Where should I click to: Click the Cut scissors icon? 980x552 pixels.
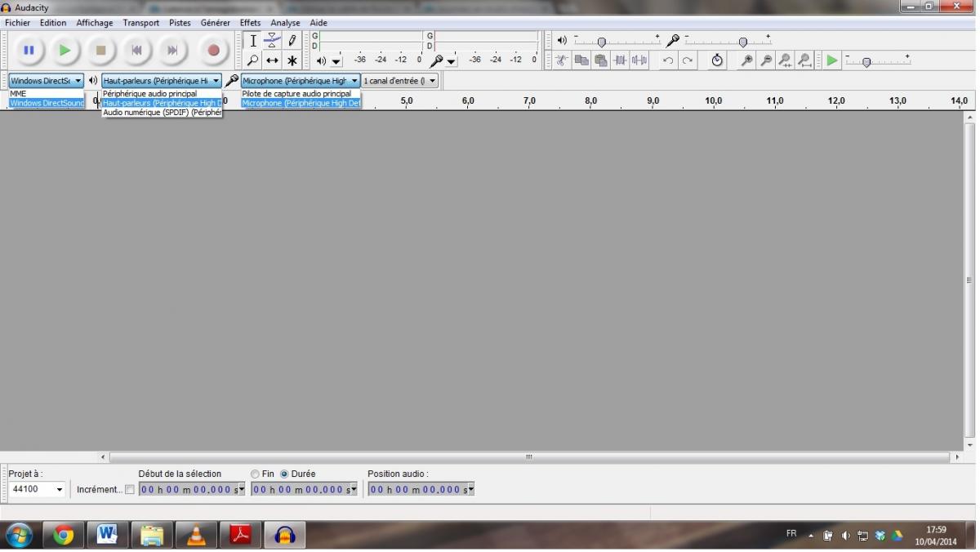tap(562, 60)
